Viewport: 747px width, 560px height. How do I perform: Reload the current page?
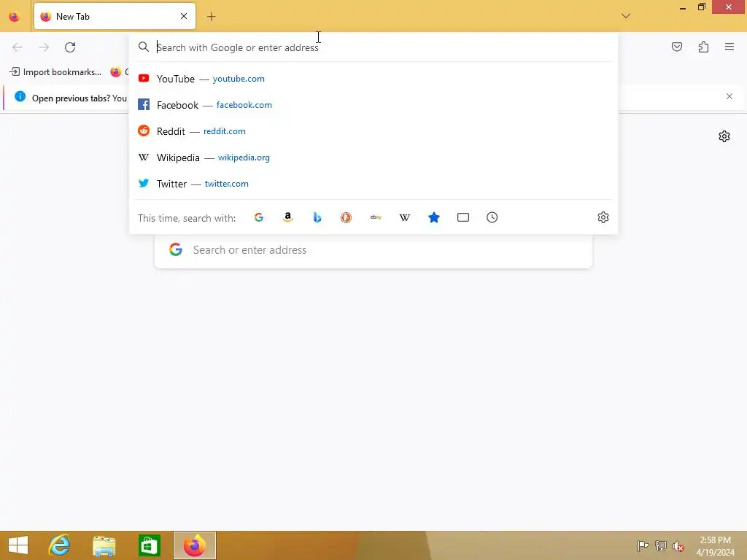pos(70,47)
